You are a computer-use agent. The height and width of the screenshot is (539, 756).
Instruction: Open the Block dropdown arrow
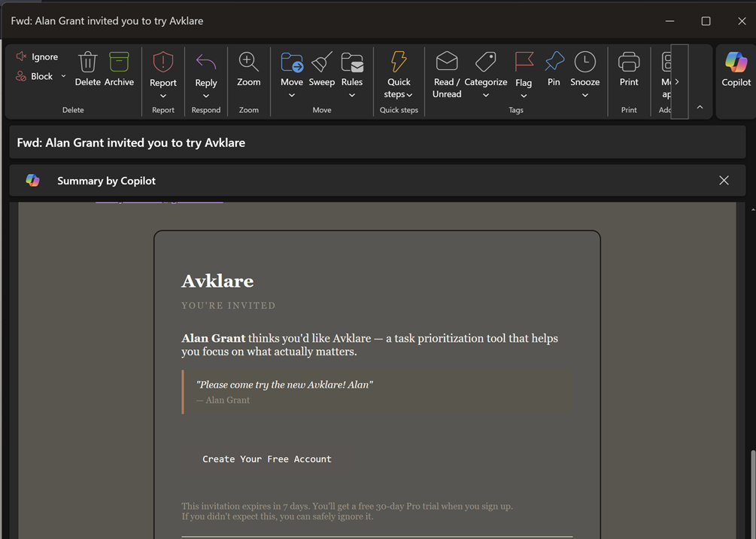coord(63,76)
